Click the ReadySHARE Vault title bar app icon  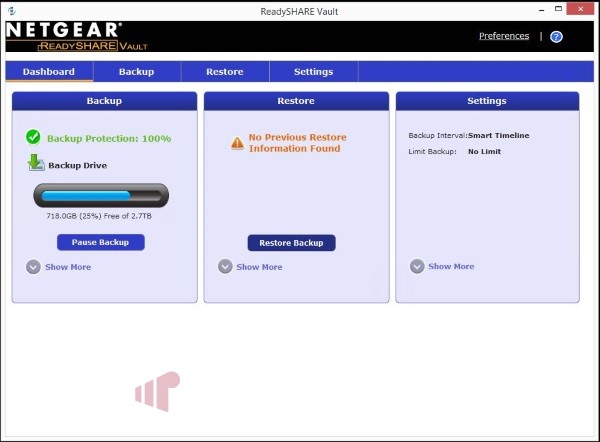(x=11, y=11)
